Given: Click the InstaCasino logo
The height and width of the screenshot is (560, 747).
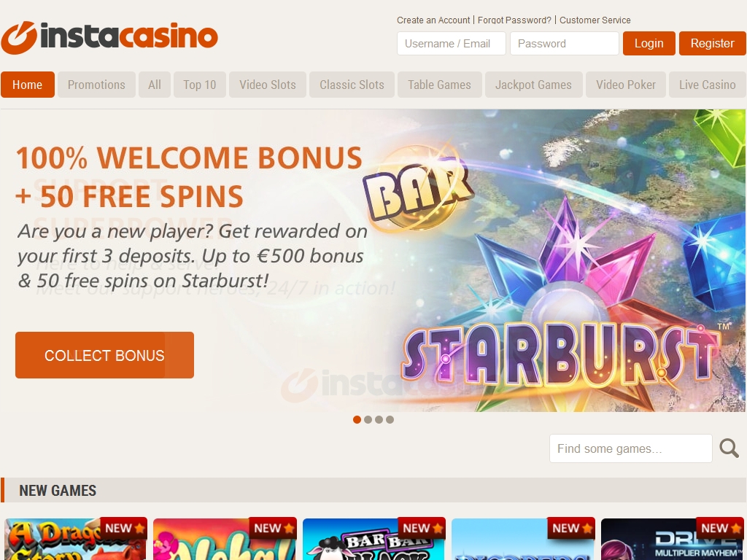Looking at the screenshot, I should pyautogui.click(x=109, y=37).
